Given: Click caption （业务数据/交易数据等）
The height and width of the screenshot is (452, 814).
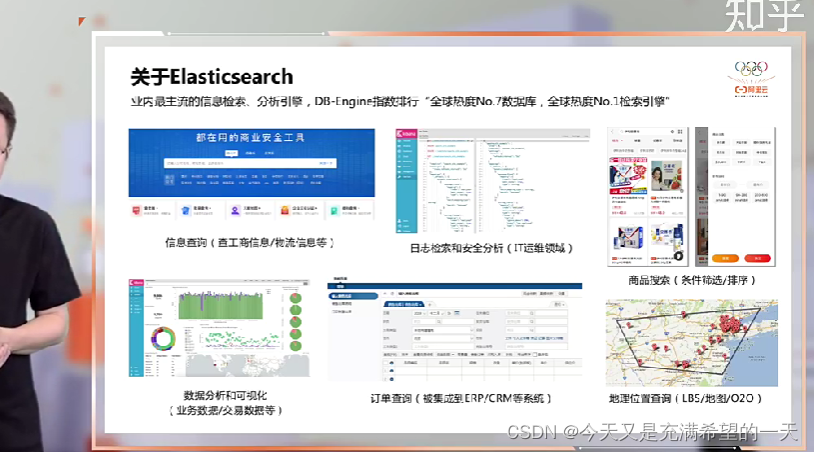Looking at the screenshot, I should click(225, 410).
